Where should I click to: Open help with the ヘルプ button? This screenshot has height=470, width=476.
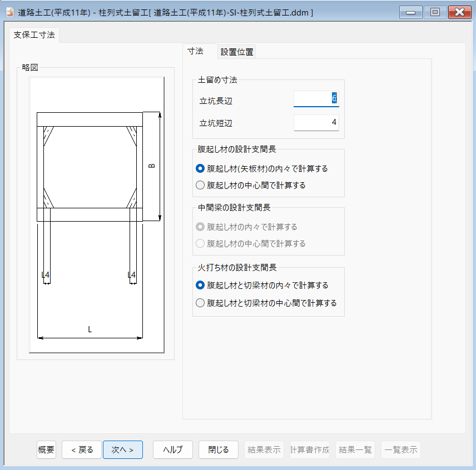[173, 449]
